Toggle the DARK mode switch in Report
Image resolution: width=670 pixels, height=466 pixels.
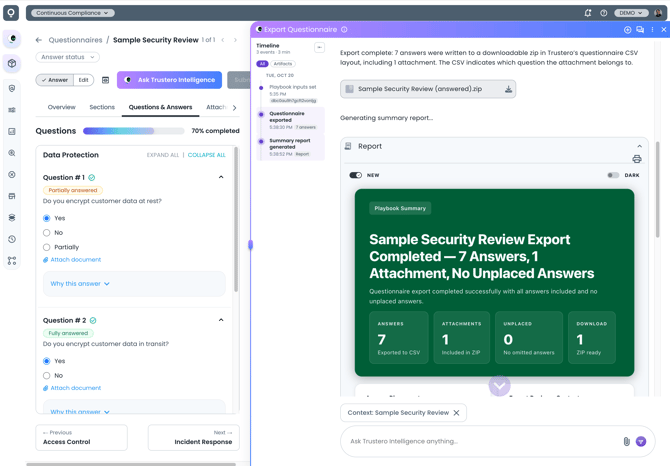[613, 175]
